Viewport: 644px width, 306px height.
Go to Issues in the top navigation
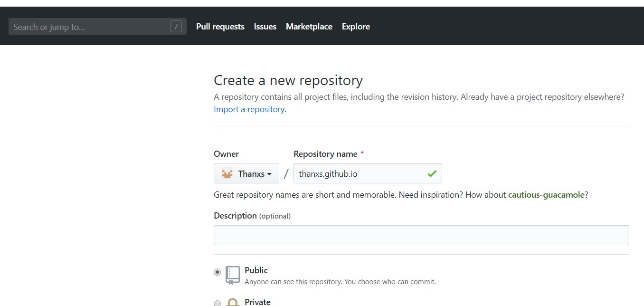click(265, 27)
